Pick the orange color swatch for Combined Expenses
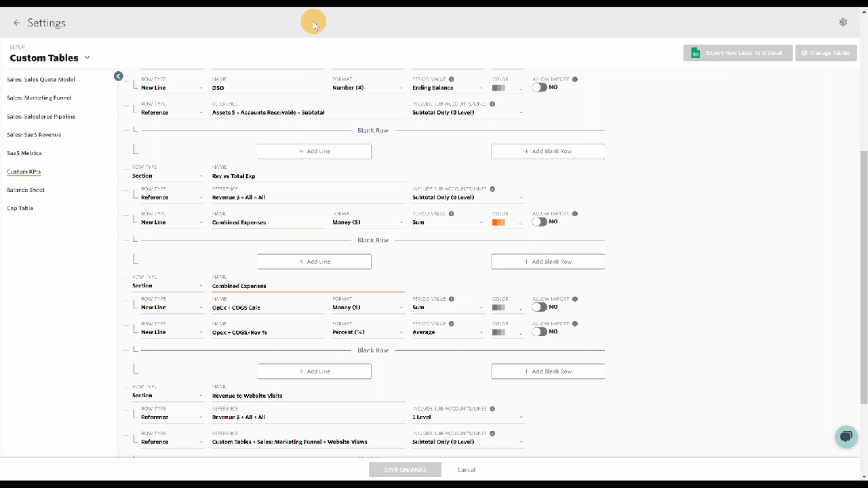 pyautogui.click(x=499, y=222)
